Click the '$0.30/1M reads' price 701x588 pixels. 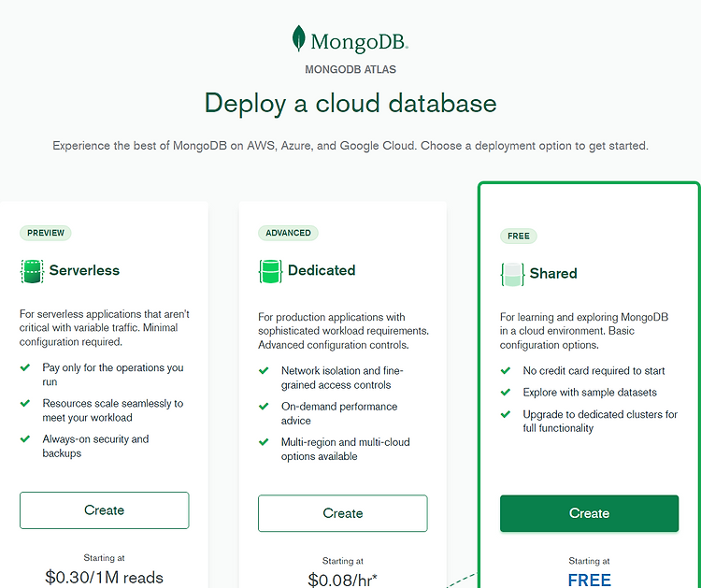click(x=104, y=578)
